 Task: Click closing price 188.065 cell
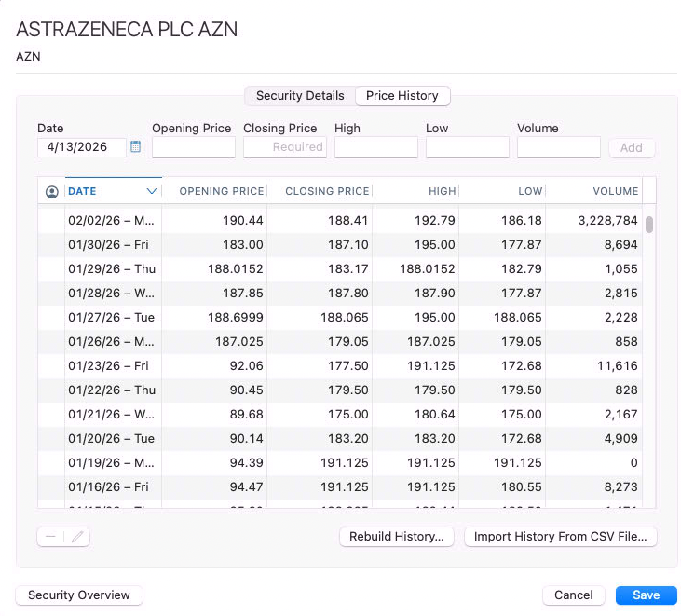pyautogui.click(x=345, y=318)
